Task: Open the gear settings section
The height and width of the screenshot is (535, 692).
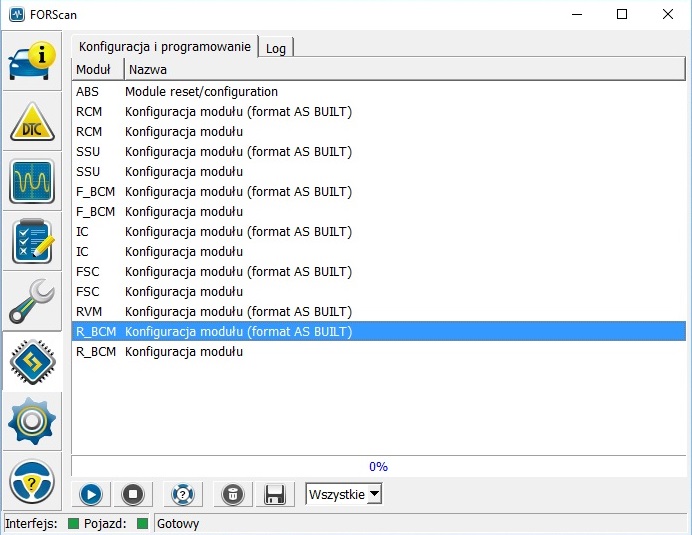Action: [32, 421]
